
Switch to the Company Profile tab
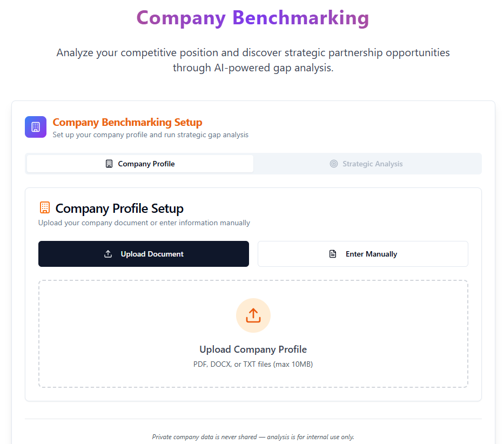tap(140, 164)
